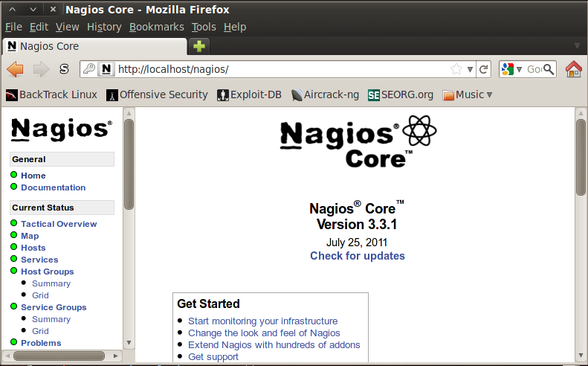Open the address bar history dropdown arrow

click(x=470, y=69)
